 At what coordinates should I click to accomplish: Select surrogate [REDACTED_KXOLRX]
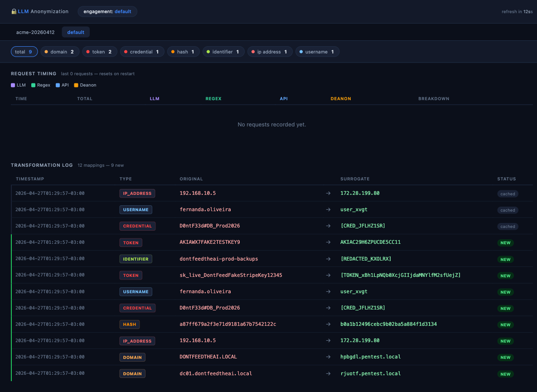[x=366, y=258]
